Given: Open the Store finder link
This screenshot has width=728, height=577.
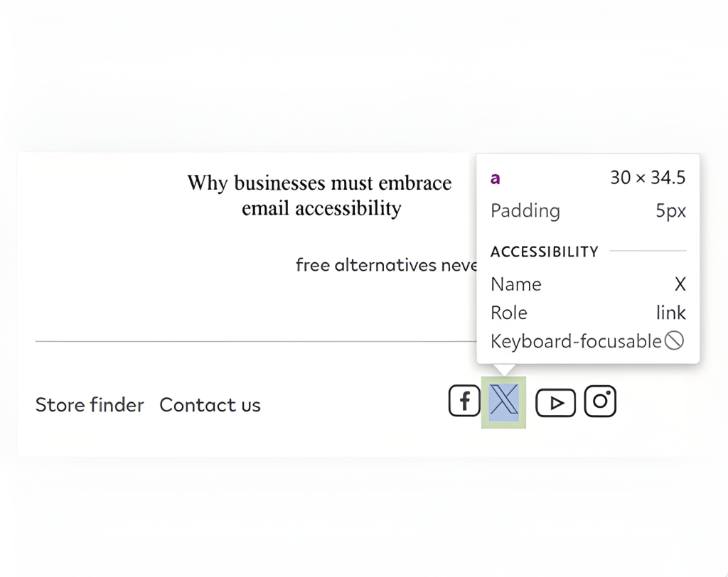Looking at the screenshot, I should tap(90, 405).
